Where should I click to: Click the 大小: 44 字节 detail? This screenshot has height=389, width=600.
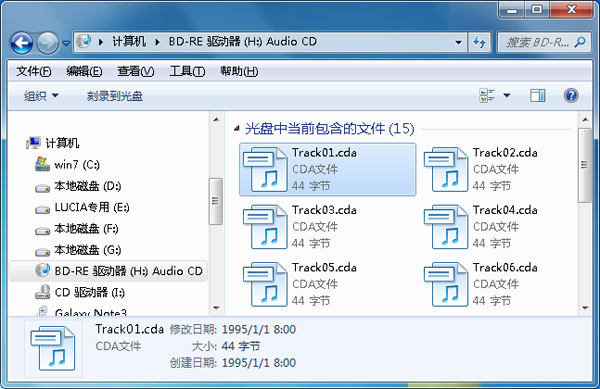coord(226,346)
